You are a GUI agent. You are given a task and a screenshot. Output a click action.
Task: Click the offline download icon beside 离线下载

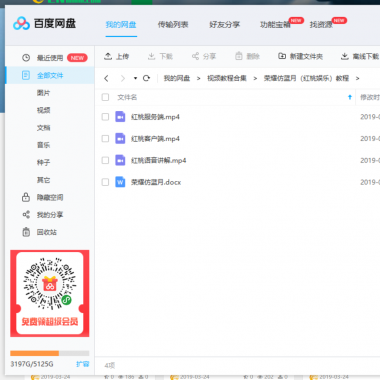click(345, 56)
